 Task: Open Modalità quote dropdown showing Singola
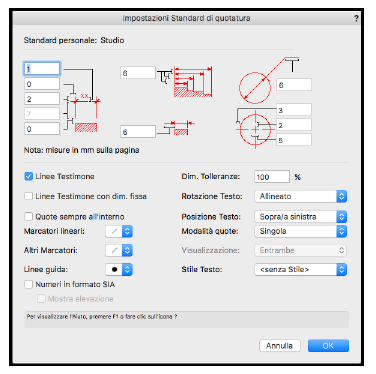301,231
